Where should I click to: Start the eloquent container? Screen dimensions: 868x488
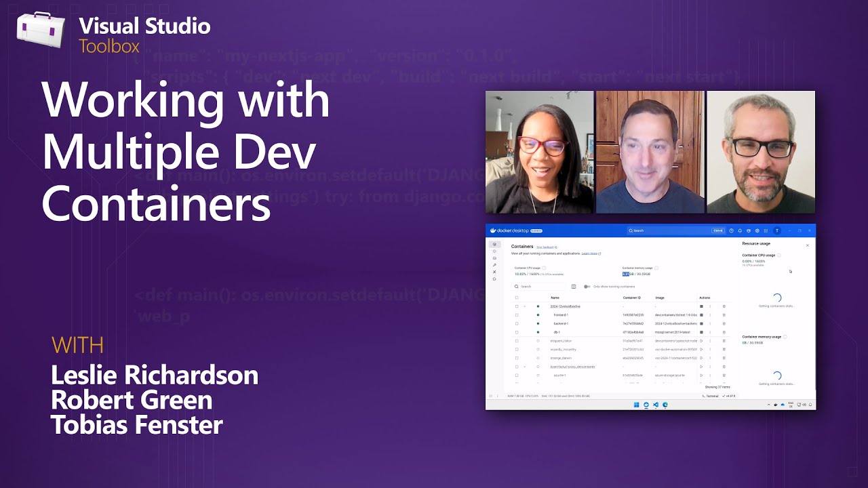[701, 341]
